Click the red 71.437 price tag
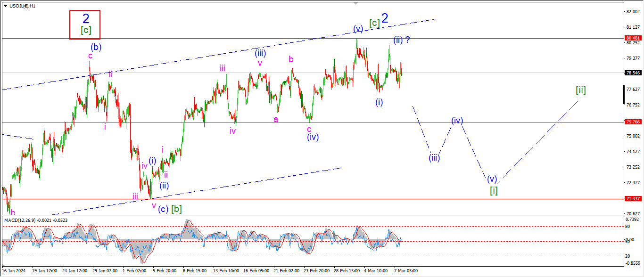 tap(632, 199)
